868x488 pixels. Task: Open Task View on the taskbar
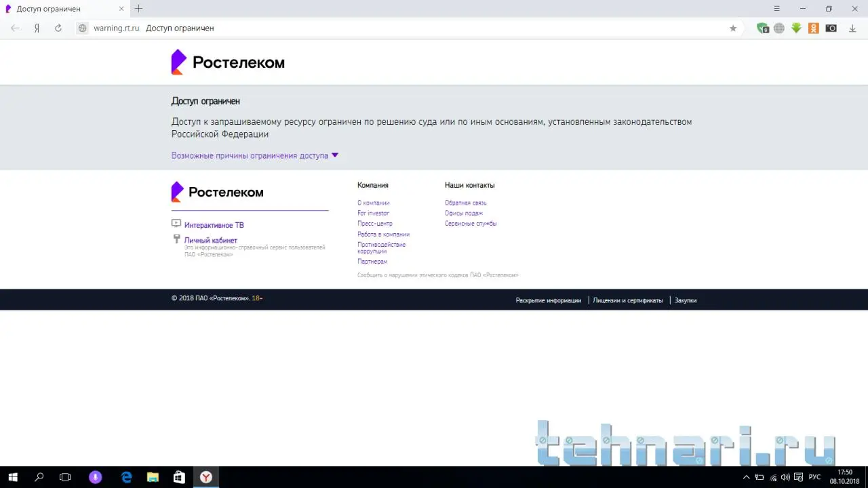(x=65, y=477)
